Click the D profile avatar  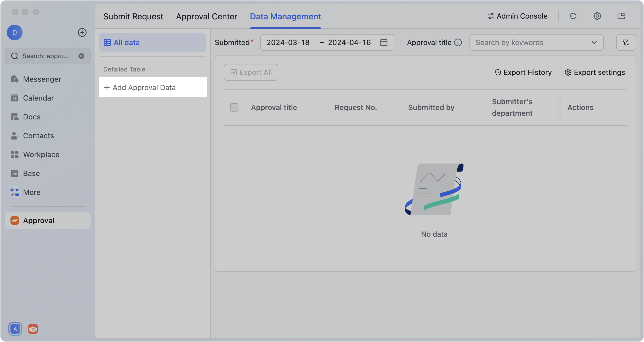tap(15, 32)
